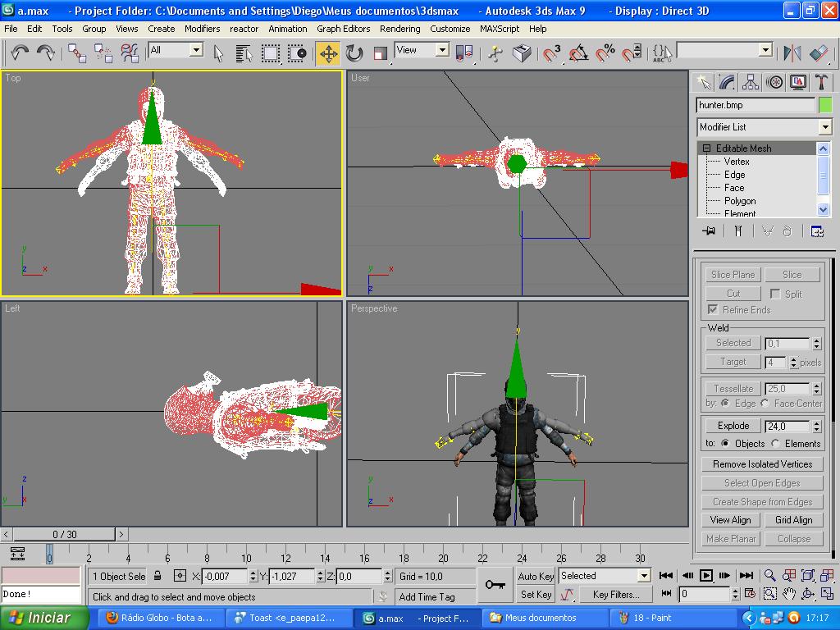Click the Mirror tool icon
Image resolution: width=840 pixels, height=630 pixels.
point(792,53)
